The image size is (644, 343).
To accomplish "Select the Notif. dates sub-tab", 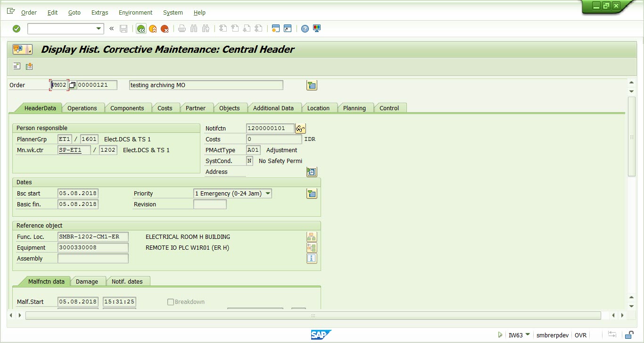I will [x=127, y=281].
